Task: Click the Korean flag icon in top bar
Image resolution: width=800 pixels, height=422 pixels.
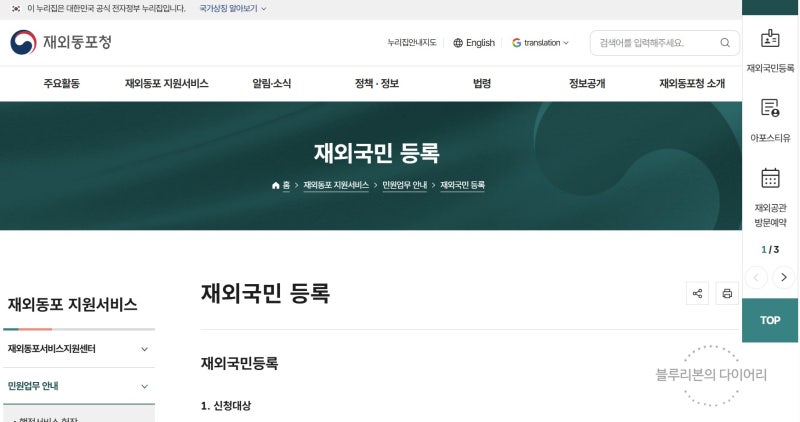Action: coord(16,9)
